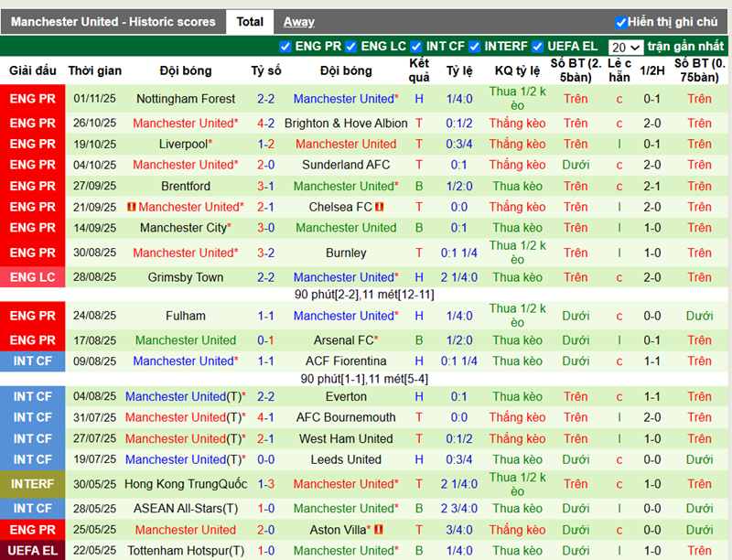732x560 pixels.
Task: Click Everton team name
Action: pos(346,397)
